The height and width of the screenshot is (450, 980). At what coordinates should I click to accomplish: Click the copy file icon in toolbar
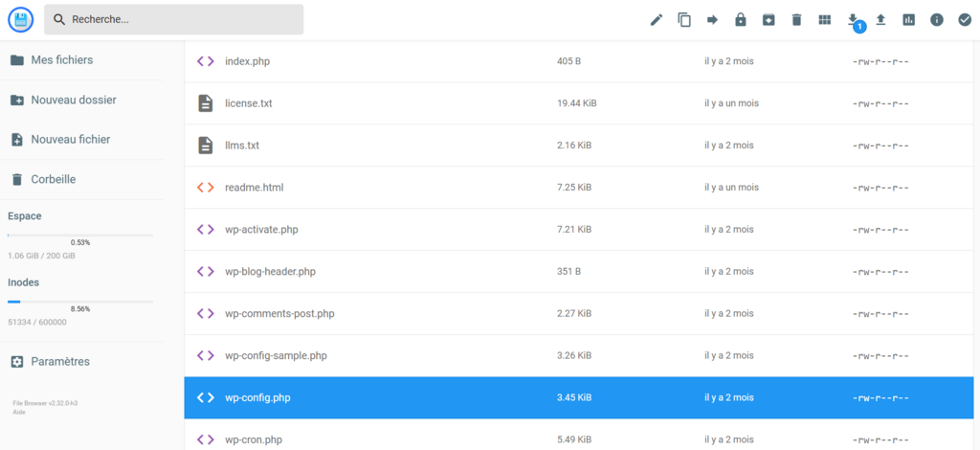point(684,20)
